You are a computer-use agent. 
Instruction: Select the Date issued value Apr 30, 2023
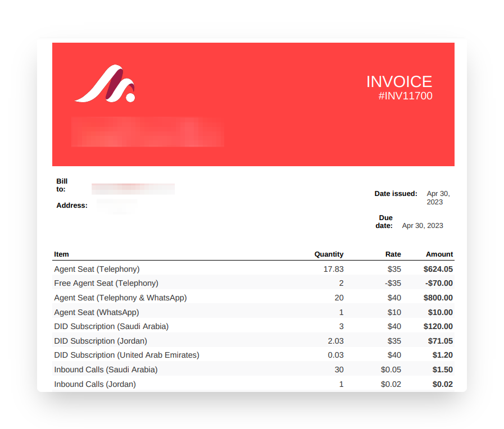pyautogui.click(x=438, y=198)
